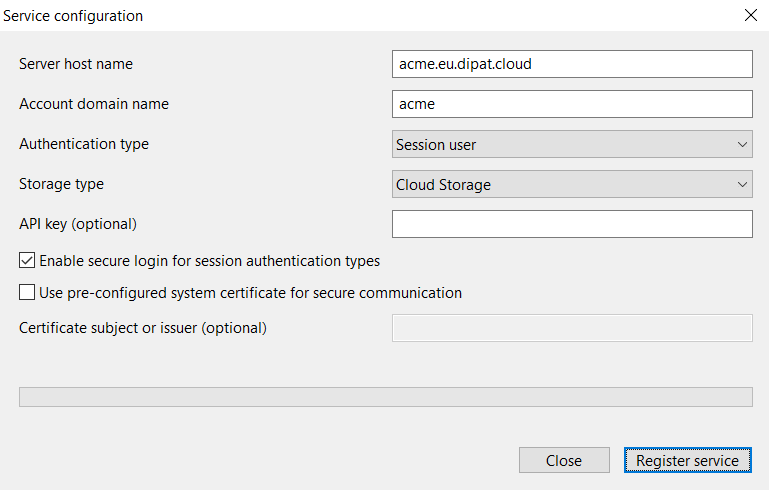Click the Certificate subject or issuer field

(571, 328)
